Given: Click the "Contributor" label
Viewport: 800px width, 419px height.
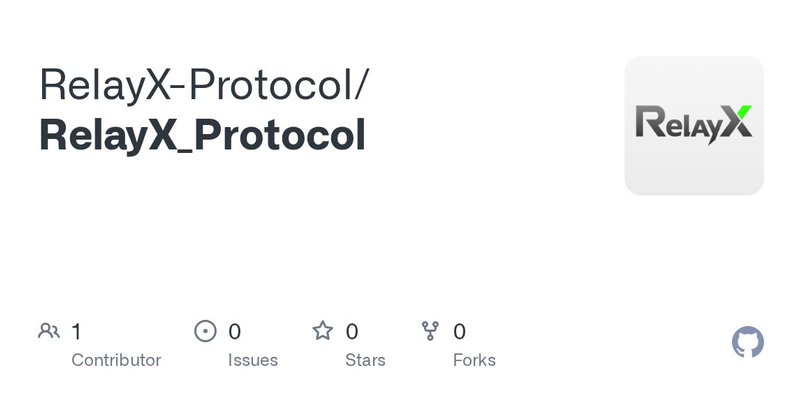Looking at the screenshot, I should coord(116,360).
